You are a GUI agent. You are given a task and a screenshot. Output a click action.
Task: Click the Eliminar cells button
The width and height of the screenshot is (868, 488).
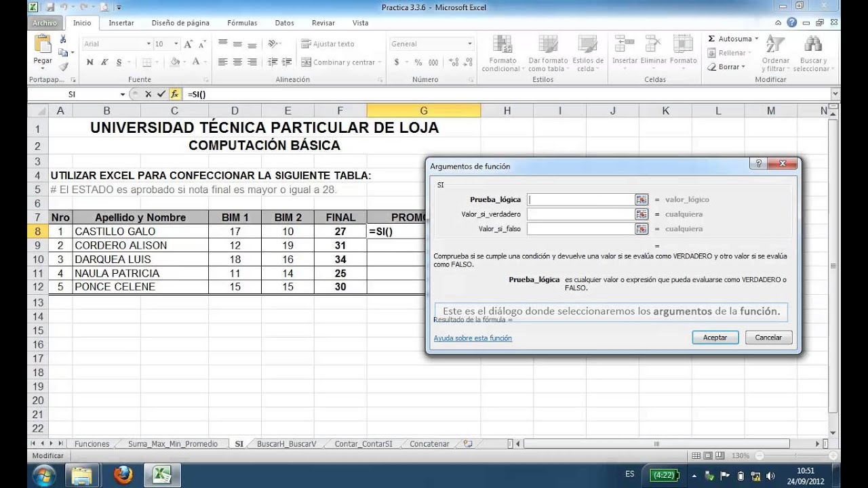coord(654,52)
